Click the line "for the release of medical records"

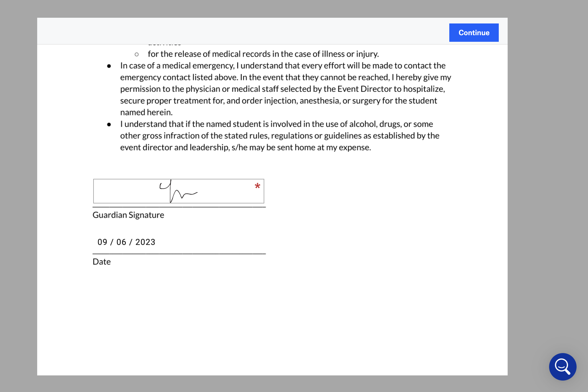click(x=263, y=54)
